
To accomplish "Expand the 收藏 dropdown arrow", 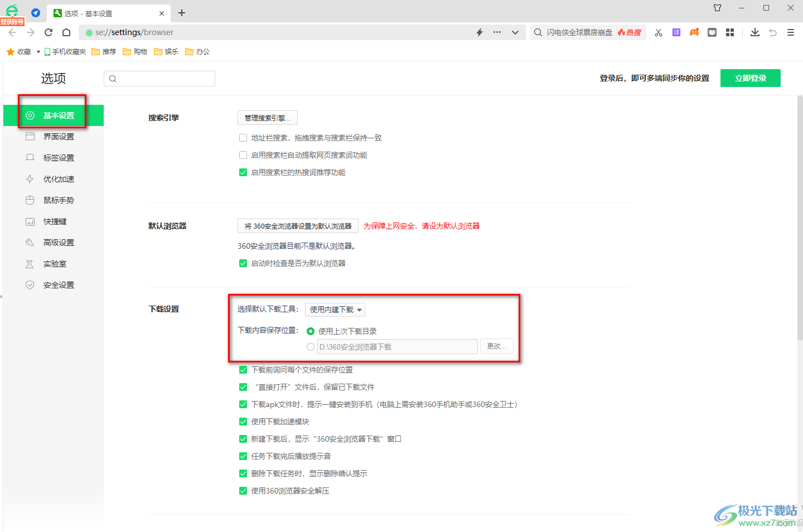I will point(38,52).
